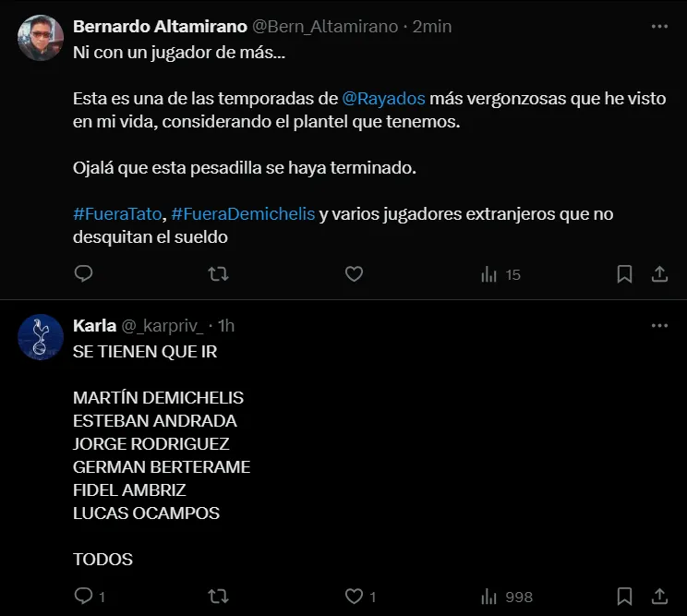
Task: Open the #FueraTato hashtag
Action: tap(117, 214)
